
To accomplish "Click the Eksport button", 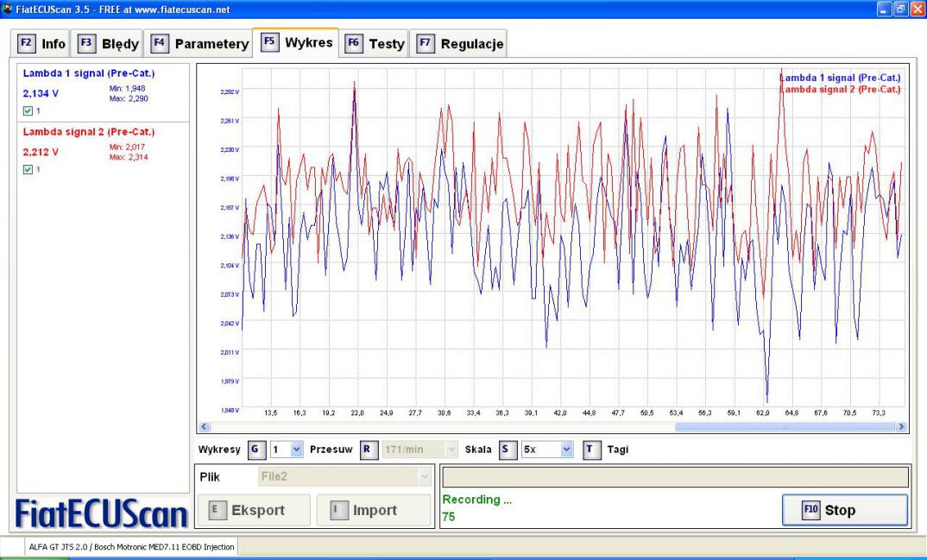I will coord(254,510).
